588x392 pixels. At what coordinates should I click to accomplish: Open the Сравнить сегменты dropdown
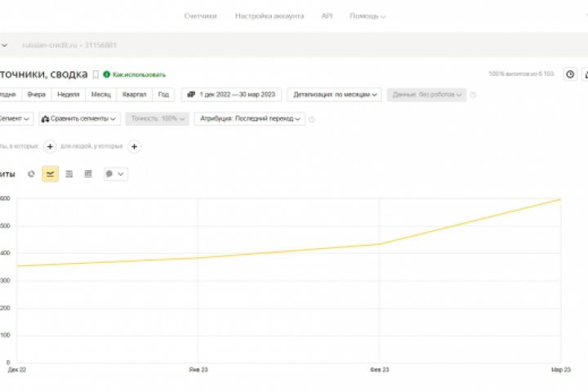pos(79,119)
